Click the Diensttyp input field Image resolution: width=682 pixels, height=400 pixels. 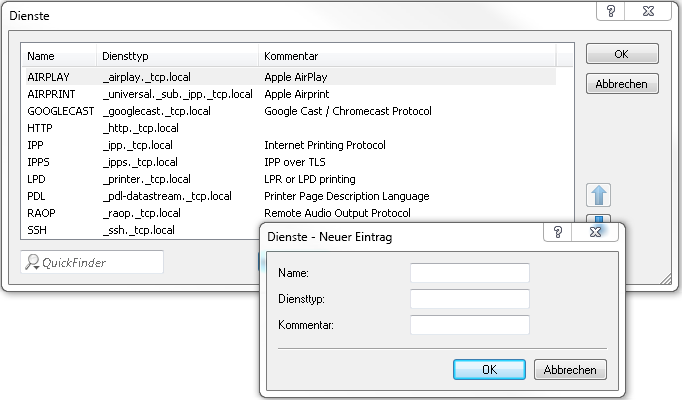coord(469,299)
